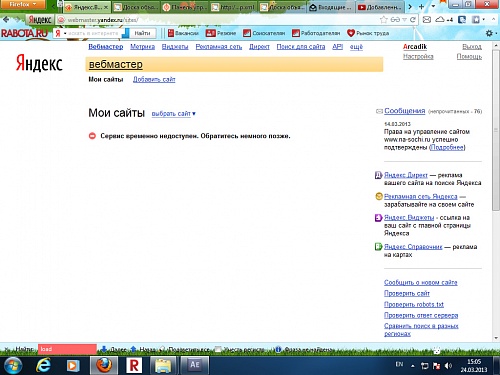Screen dimensions: 500x375
Task: Click Сообщить о новом сайте link
Action: tap(421, 282)
